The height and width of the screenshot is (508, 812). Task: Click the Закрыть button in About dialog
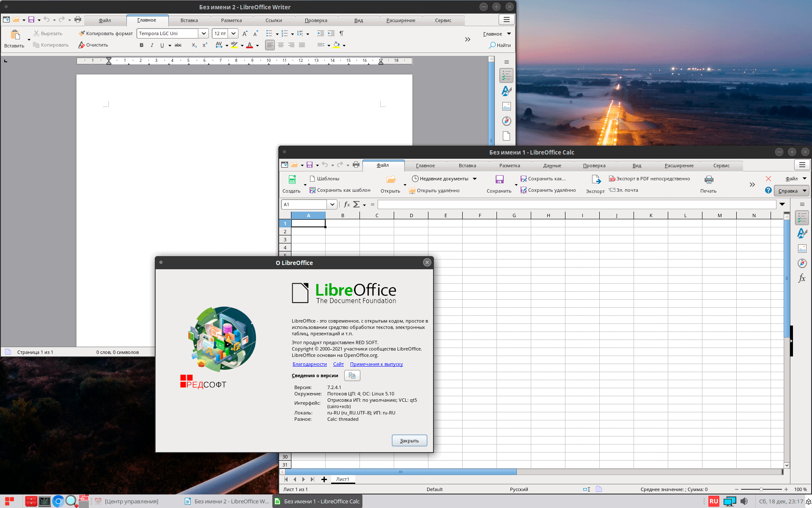pyautogui.click(x=409, y=441)
